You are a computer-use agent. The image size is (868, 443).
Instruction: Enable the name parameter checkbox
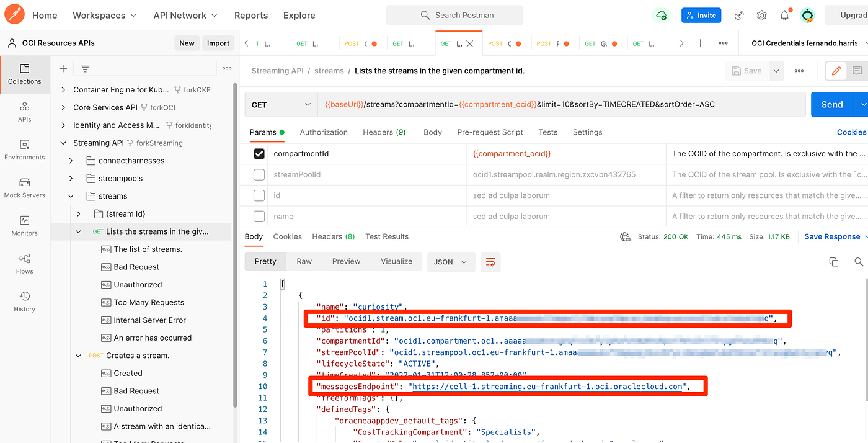click(259, 217)
